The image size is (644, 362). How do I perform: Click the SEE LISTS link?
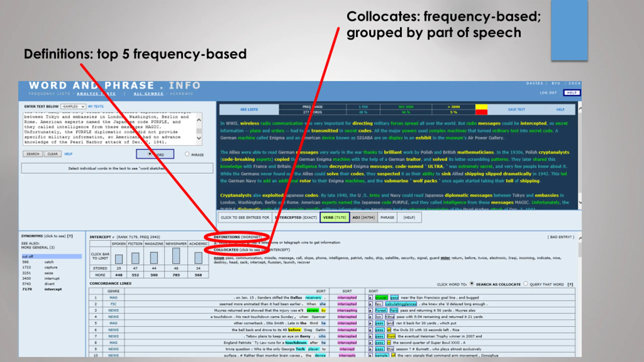tap(249, 110)
